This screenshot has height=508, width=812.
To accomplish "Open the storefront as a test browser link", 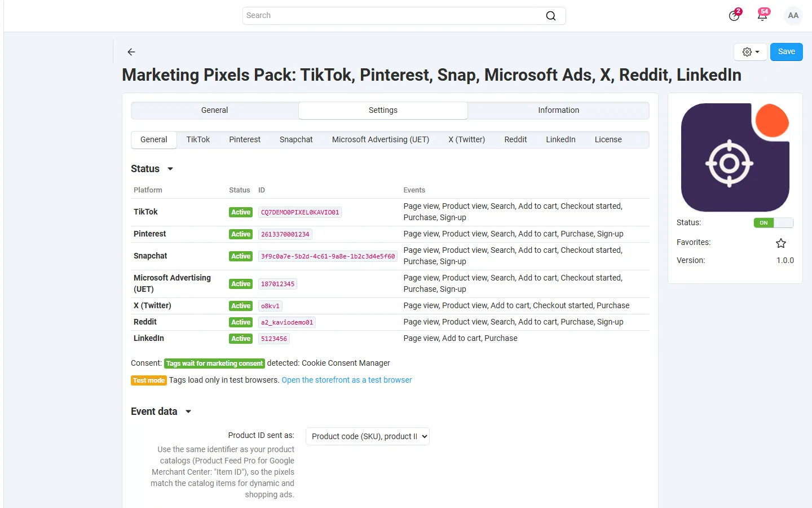I will 347,380.
